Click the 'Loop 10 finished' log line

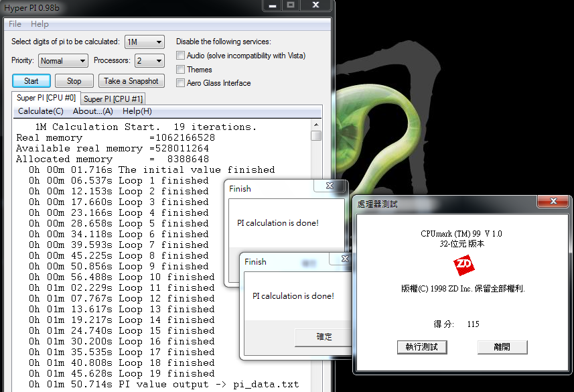click(x=122, y=277)
